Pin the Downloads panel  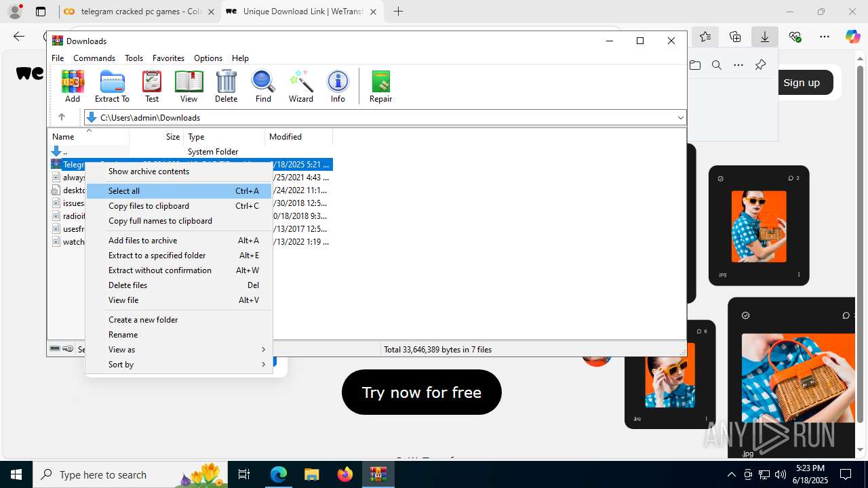760,65
